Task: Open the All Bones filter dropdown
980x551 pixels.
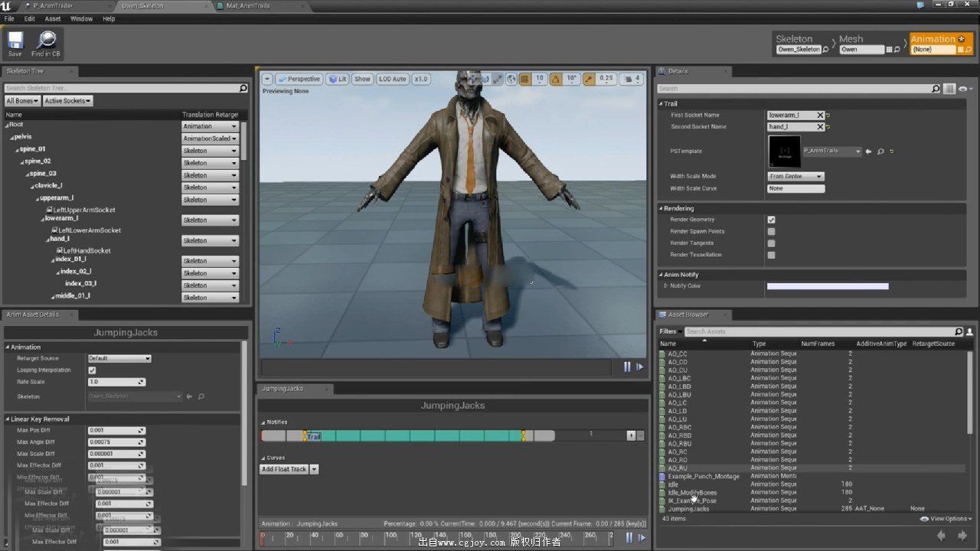Action: [21, 101]
